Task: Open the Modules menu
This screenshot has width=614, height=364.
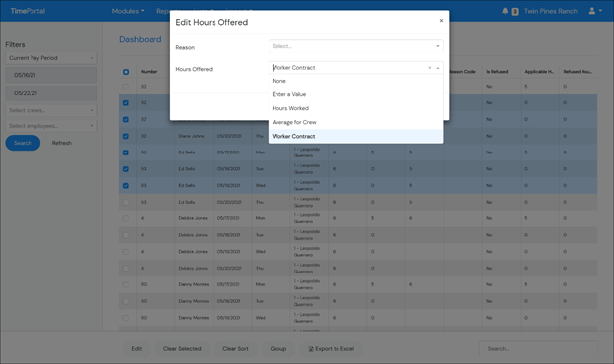Action: coord(128,11)
